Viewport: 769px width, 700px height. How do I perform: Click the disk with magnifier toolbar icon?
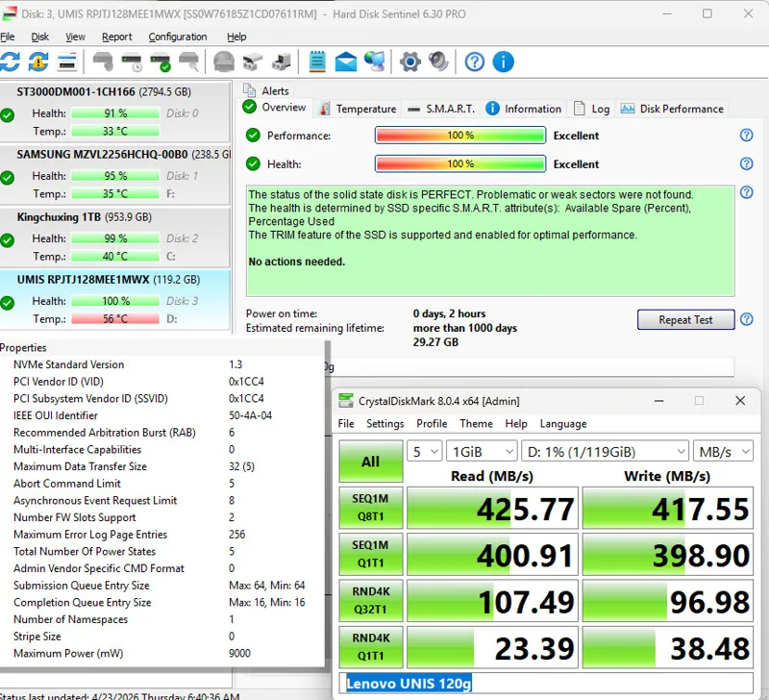(188, 62)
